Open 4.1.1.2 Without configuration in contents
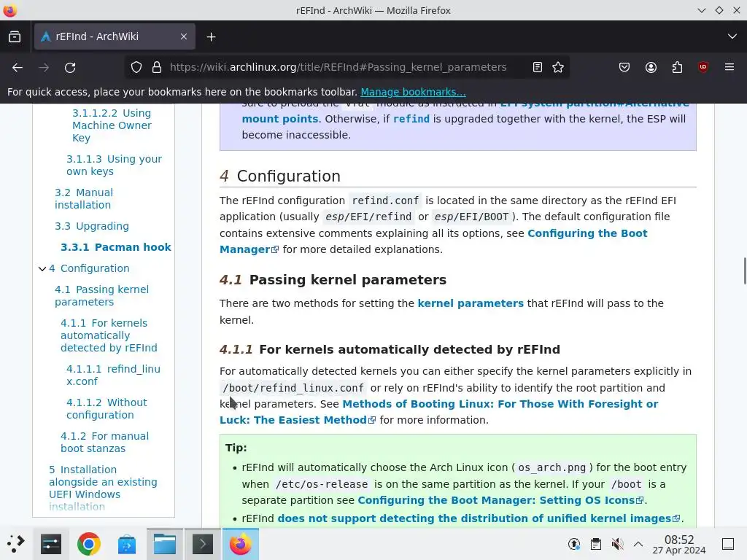Screen dimensions: 747x560 coord(107,408)
